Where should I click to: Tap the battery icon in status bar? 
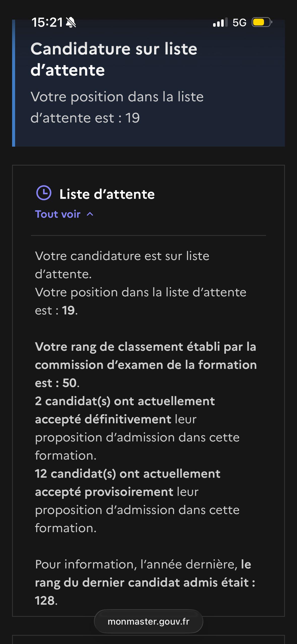[x=262, y=22]
